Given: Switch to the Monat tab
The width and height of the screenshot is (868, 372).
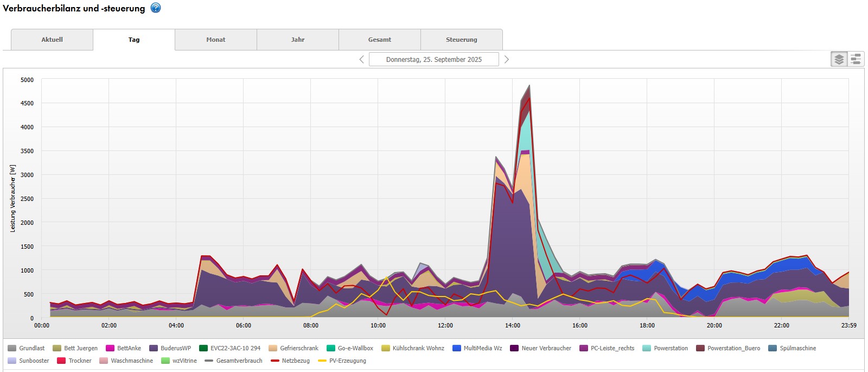Looking at the screenshot, I should coord(216,40).
